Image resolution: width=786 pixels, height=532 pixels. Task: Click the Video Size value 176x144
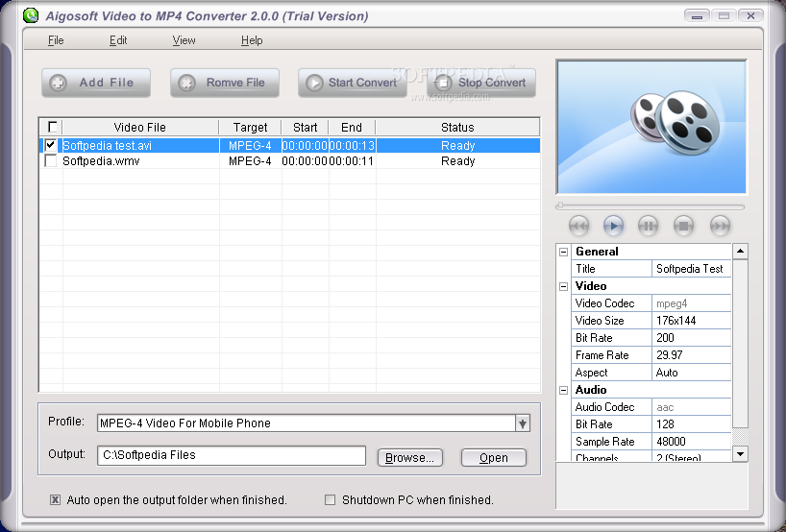point(691,321)
